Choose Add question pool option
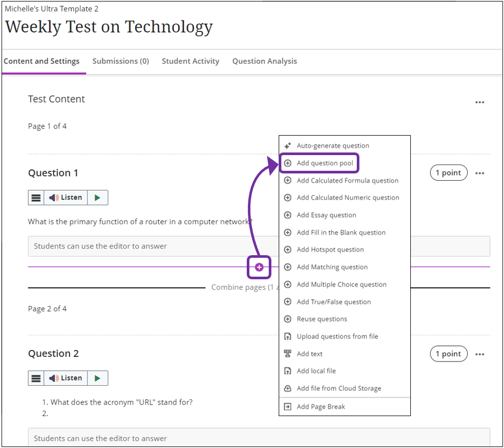The width and height of the screenshot is (504, 448). 325,163
